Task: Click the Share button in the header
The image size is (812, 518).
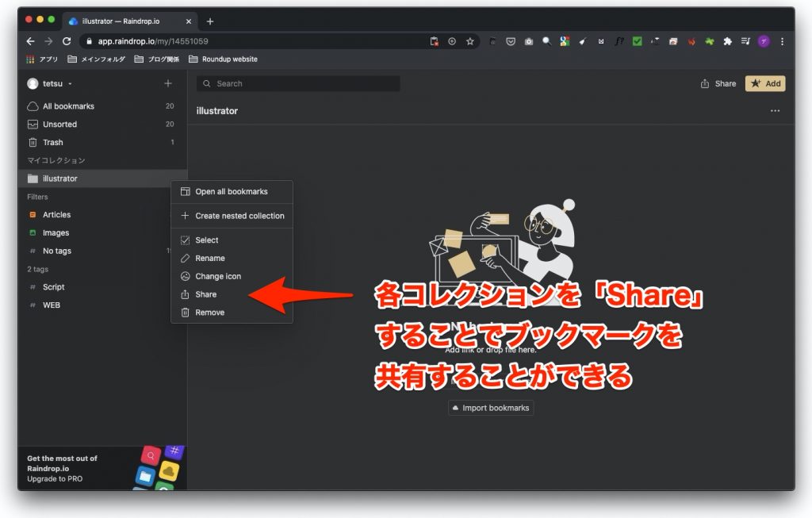Action: coord(718,83)
